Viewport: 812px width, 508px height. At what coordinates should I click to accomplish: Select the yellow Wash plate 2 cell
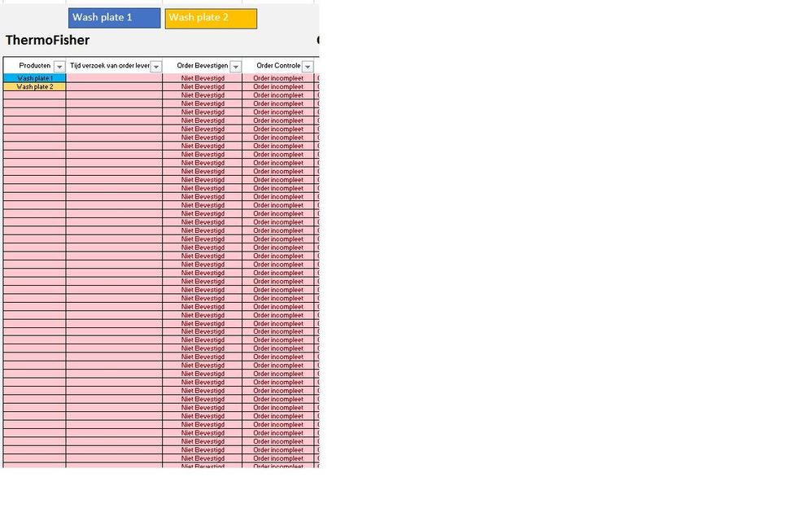pyautogui.click(x=34, y=86)
